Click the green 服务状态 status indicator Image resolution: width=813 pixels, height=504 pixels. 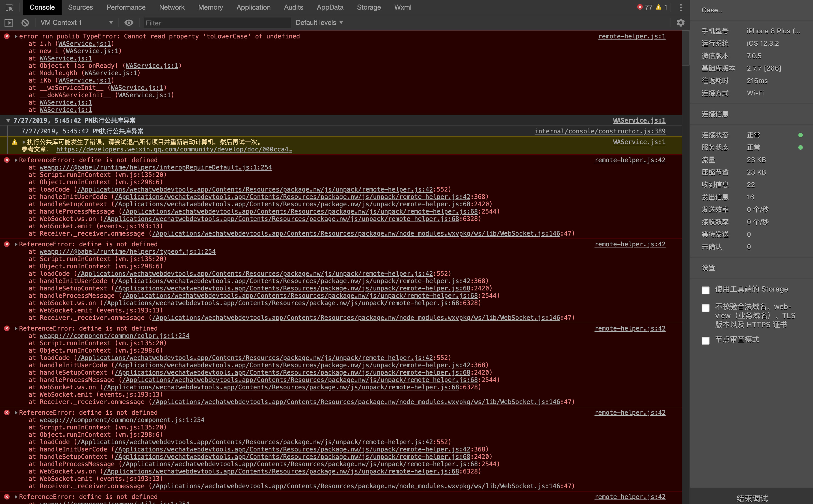pyautogui.click(x=800, y=147)
